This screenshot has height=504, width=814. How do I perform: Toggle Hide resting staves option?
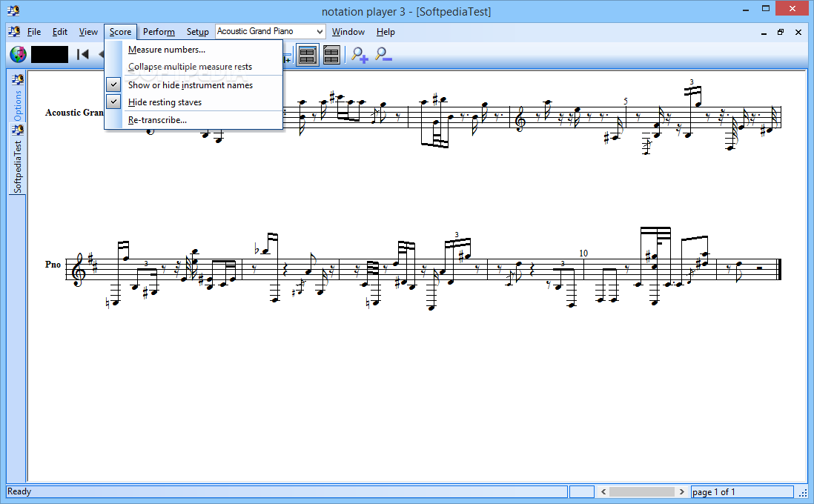[x=193, y=102]
